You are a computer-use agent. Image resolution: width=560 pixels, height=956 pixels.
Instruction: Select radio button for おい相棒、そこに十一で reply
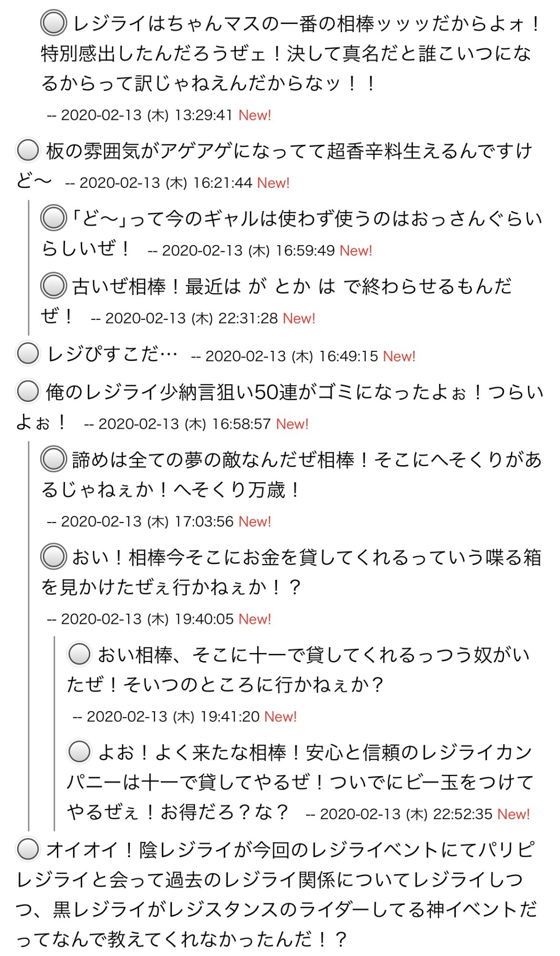[x=79, y=654]
